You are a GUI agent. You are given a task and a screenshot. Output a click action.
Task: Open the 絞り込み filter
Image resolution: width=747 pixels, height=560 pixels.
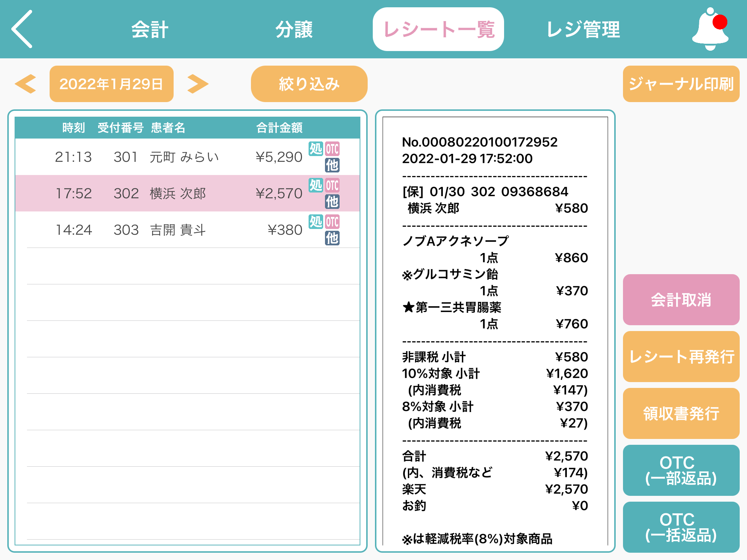tap(309, 84)
